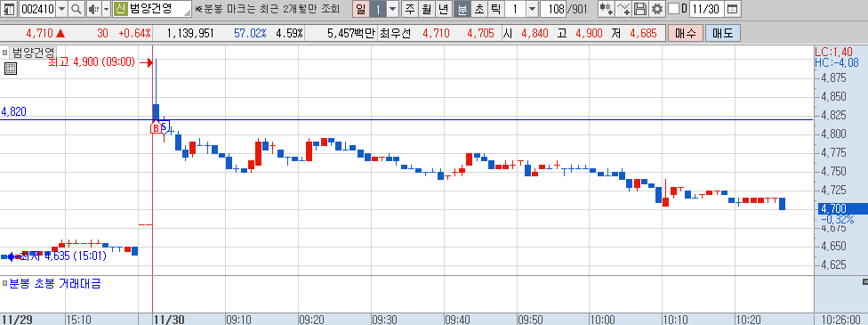Switch to the 주 weekly period tab
868x325 pixels.
[x=410, y=9]
